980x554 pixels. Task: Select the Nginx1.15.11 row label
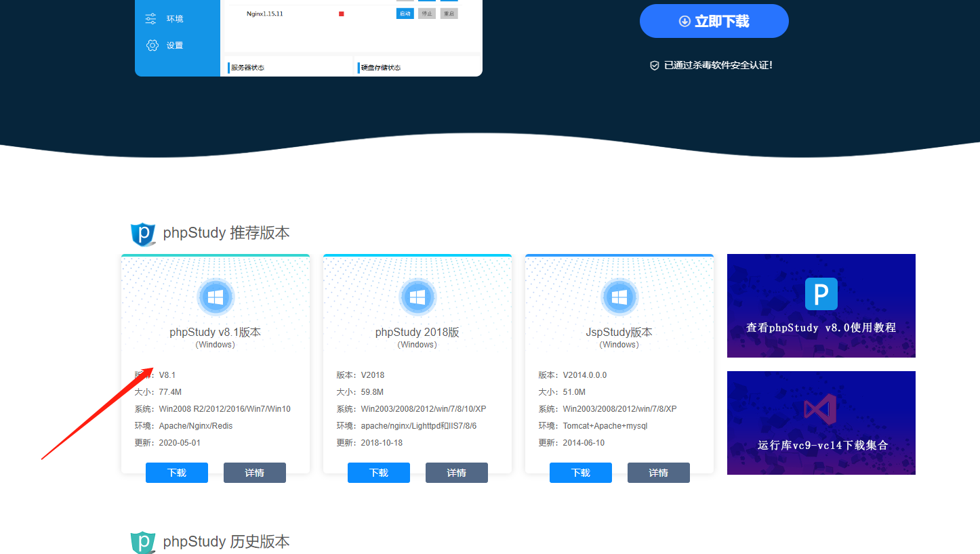pyautogui.click(x=265, y=14)
